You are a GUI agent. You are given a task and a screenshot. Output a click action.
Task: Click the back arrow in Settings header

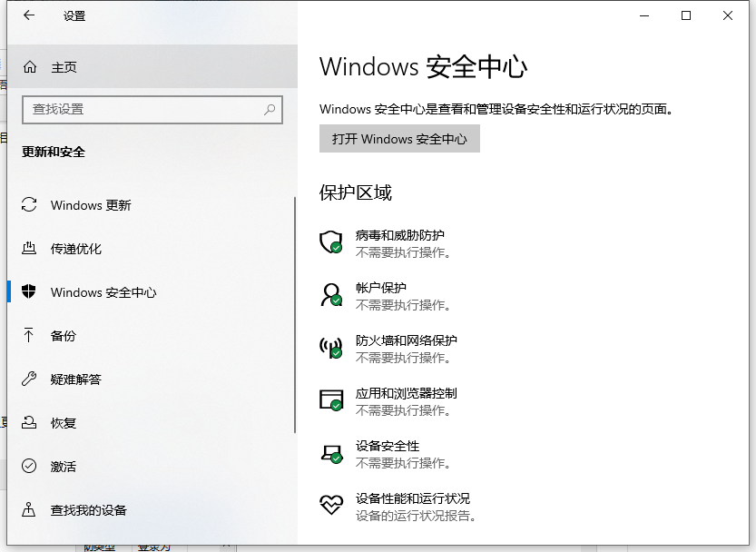point(29,15)
